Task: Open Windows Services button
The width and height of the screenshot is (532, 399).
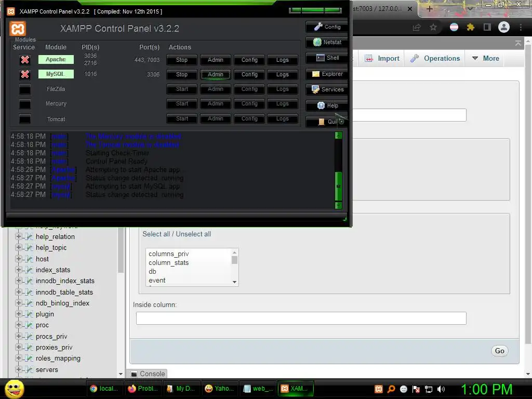Action: 327,89
